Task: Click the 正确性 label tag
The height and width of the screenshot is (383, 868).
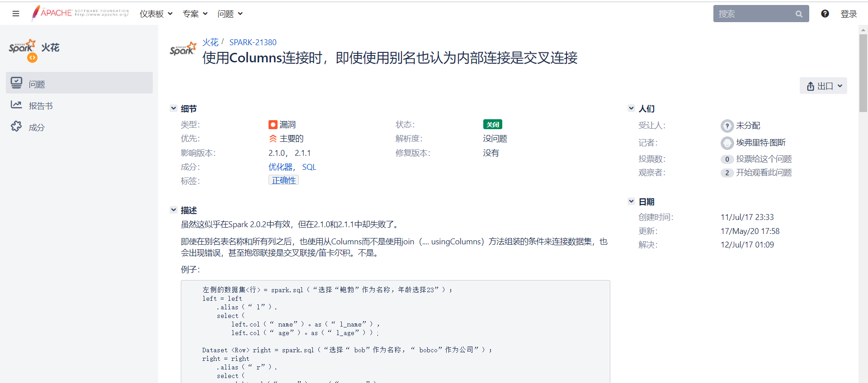Action: [x=283, y=180]
